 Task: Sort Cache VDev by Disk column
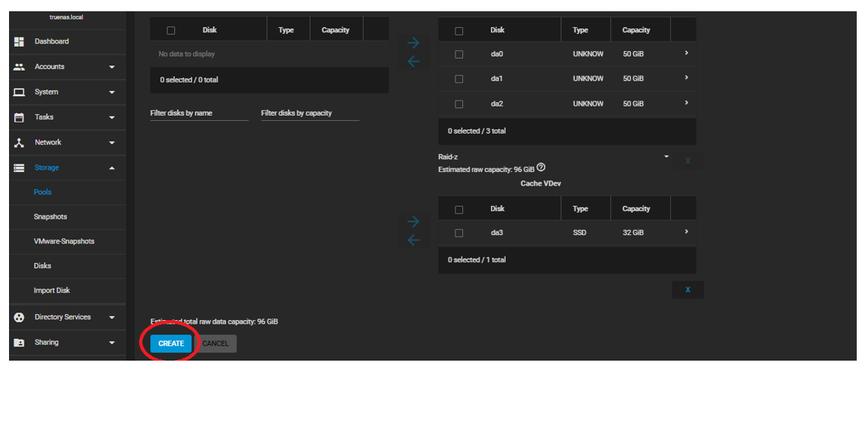click(497, 209)
